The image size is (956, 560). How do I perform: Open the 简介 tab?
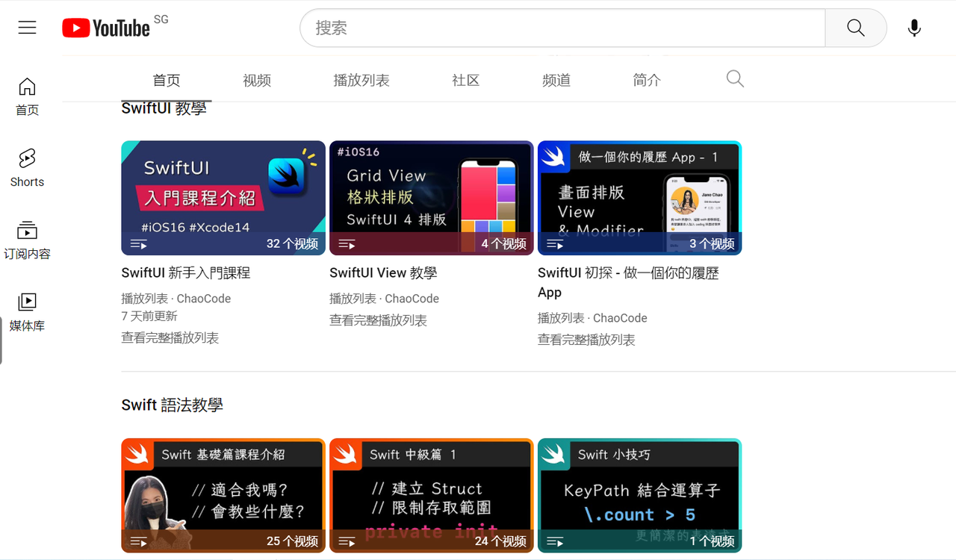click(x=647, y=80)
